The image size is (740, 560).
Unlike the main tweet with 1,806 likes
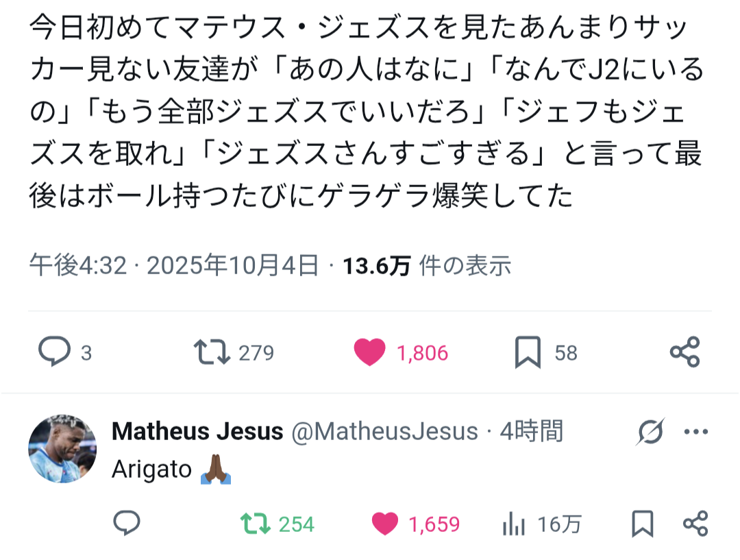[x=371, y=352]
